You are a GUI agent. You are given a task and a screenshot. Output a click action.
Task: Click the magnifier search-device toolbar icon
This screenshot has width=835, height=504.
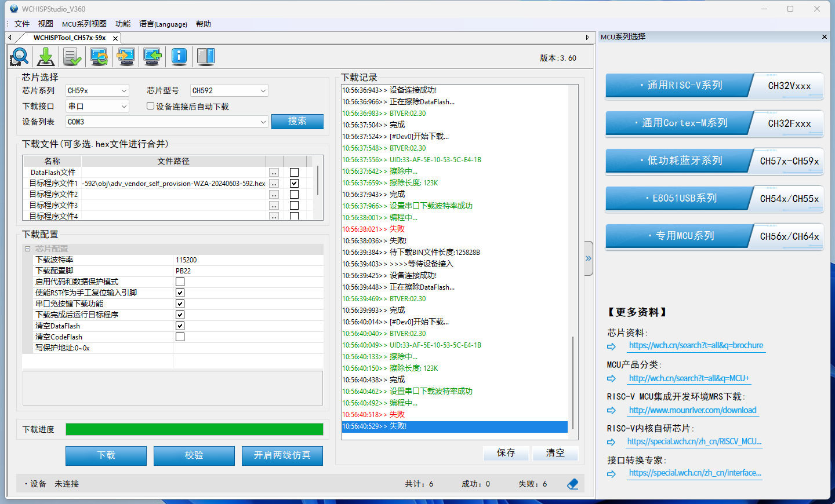pyautogui.click(x=19, y=57)
